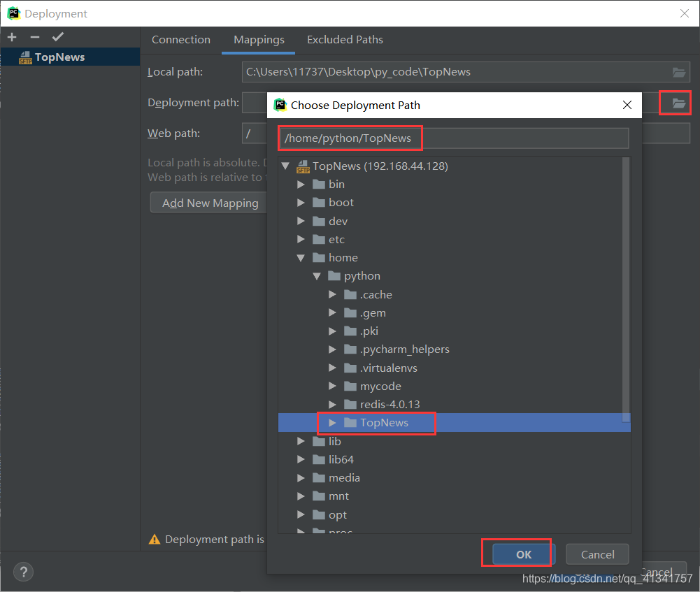Click the dev folder icon
The image size is (700, 592).
[319, 222]
